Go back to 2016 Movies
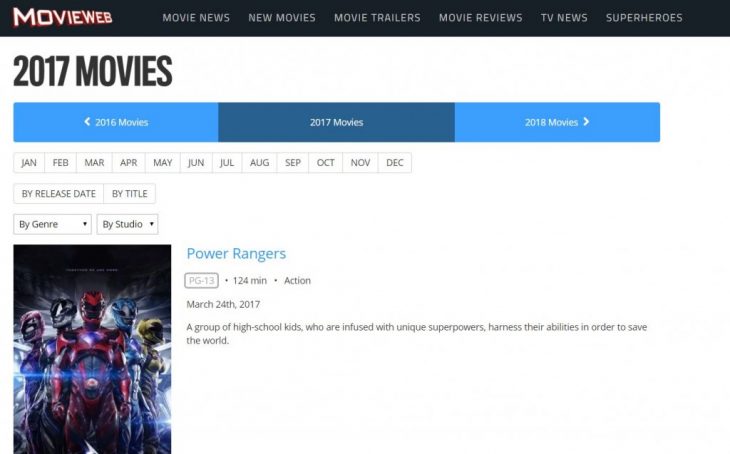 point(116,122)
